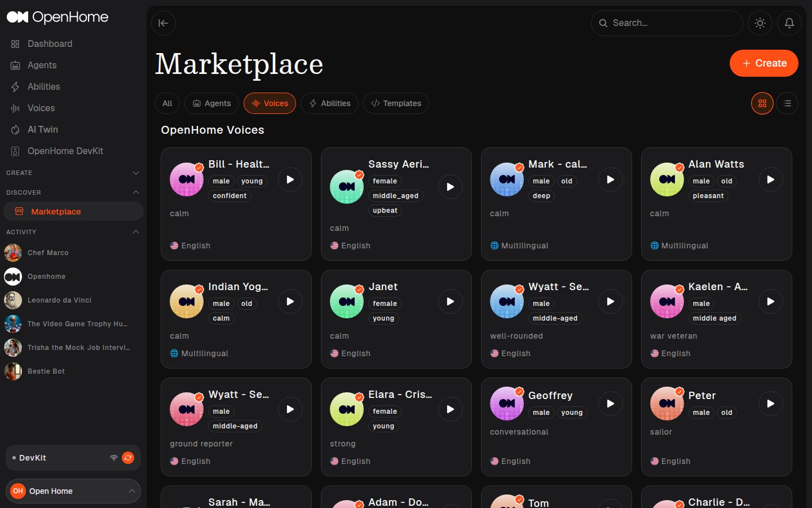Click the Janet voice avatar

click(x=347, y=301)
